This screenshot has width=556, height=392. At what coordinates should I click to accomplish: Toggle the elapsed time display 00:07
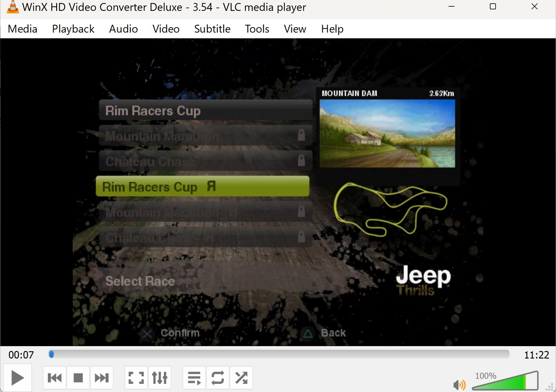point(21,355)
